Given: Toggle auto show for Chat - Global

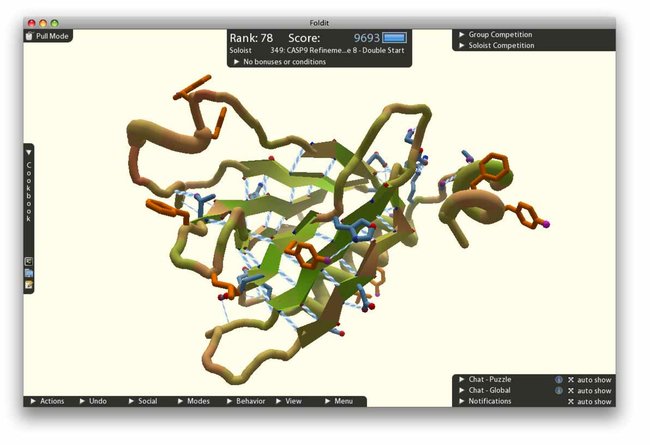Looking at the screenshot, I should tap(571, 391).
